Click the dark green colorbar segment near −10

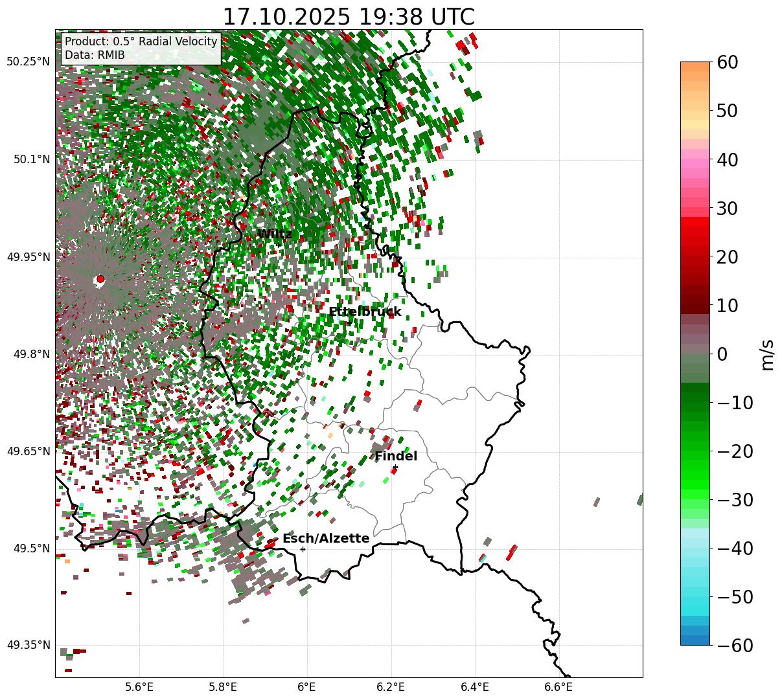(x=695, y=398)
